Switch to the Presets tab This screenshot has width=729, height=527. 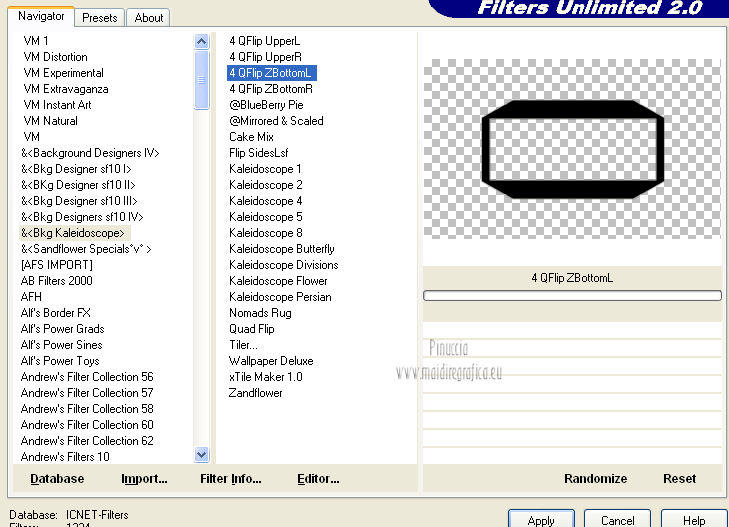click(99, 18)
